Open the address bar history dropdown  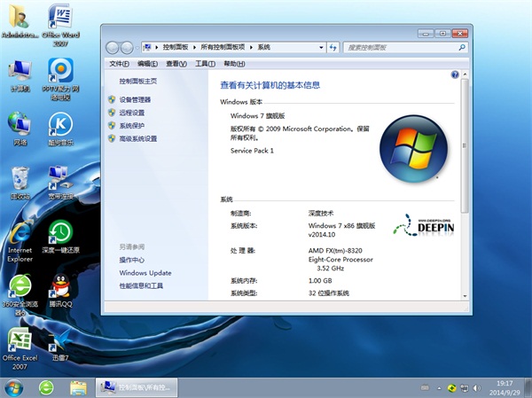(x=321, y=48)
